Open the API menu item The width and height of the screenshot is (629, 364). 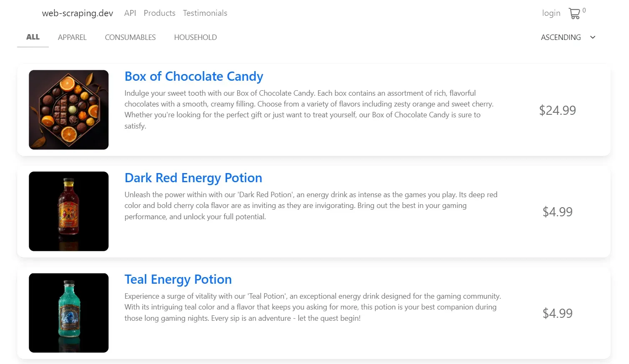pyautogui.click(x=130, y=13)
